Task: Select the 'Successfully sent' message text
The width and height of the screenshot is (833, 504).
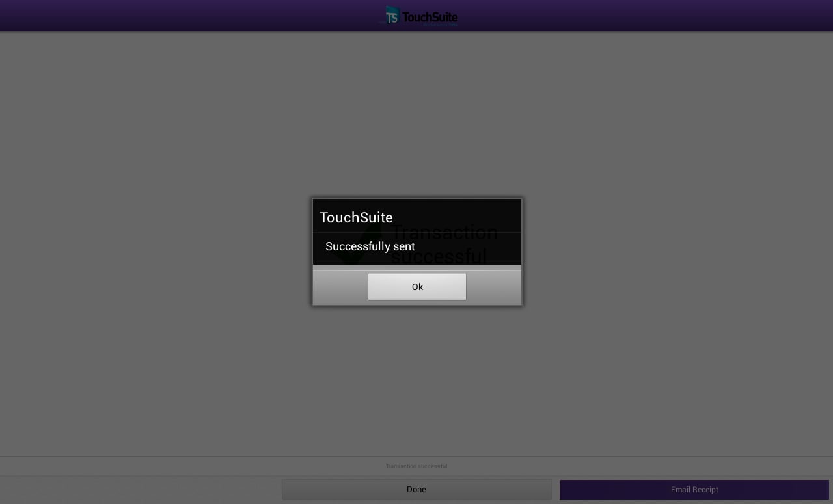Action: pos(370,246)
